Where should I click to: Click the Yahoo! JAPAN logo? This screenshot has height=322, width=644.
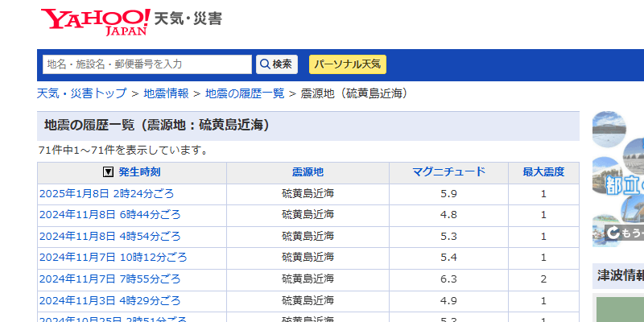[x=95, y=22]
